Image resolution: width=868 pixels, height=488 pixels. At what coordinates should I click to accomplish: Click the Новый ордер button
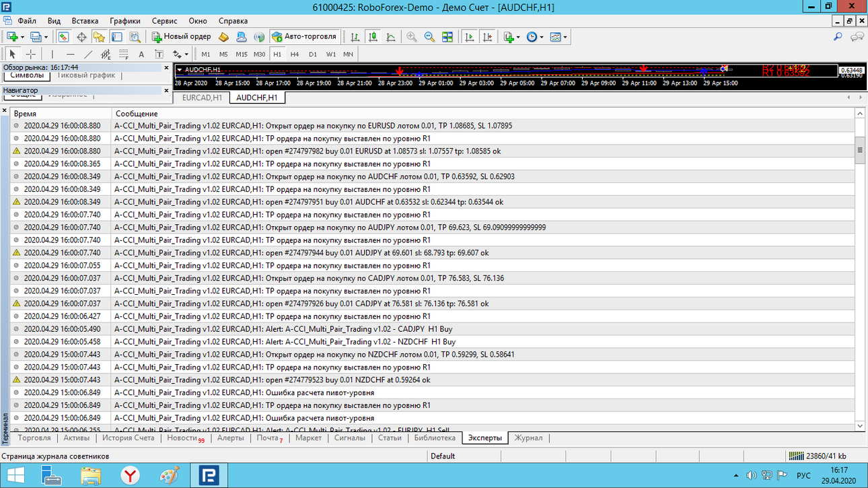[182, 36]
